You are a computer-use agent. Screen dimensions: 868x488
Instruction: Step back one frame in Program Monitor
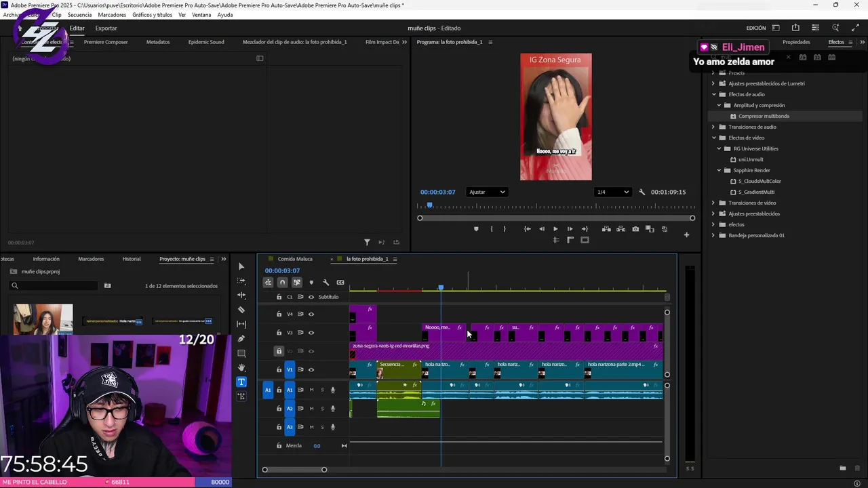tap(542, 229)
